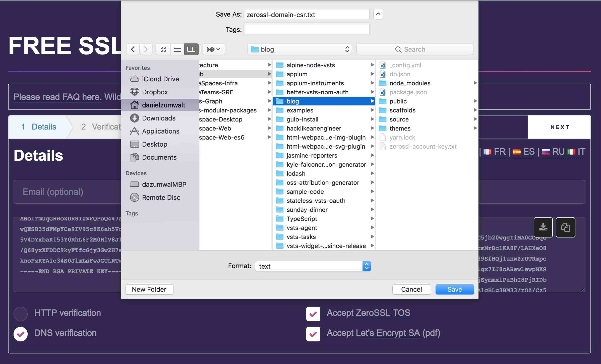
Task: Click the New Folder button
Action: tap(149, 289)
